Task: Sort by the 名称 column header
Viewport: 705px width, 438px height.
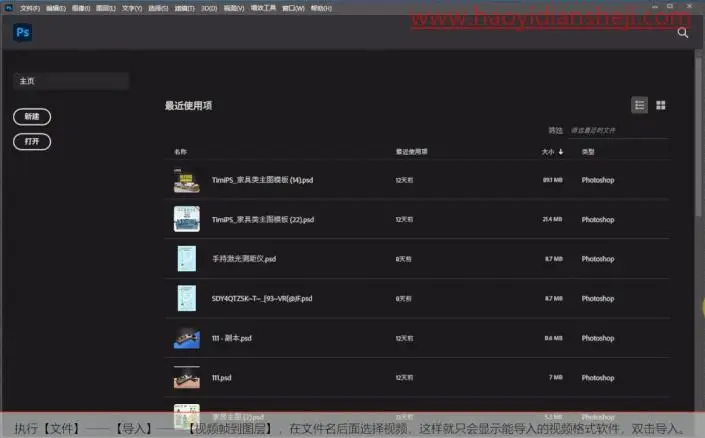Action: pos(180,152)
